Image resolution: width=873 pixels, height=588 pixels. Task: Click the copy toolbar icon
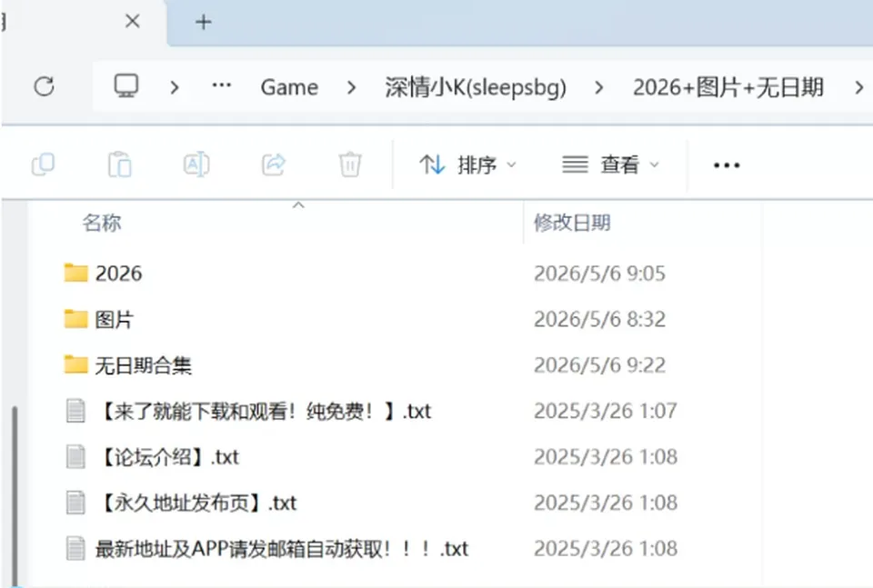click(43, 164)
